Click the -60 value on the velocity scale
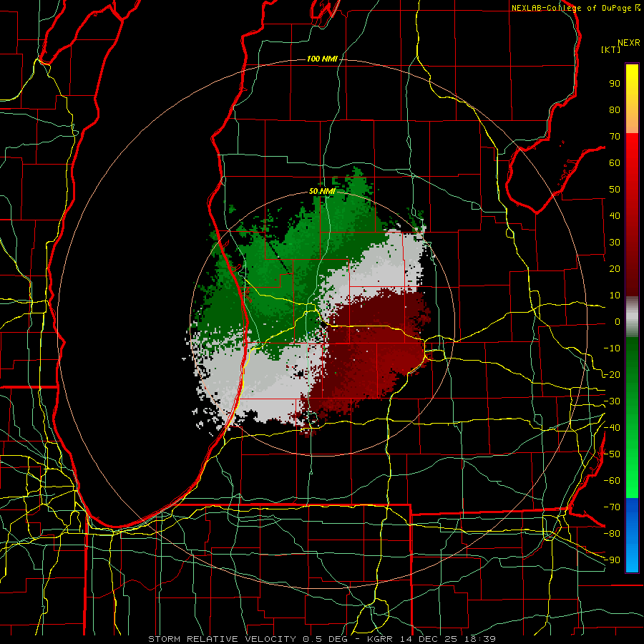 [x=612, y=481]
